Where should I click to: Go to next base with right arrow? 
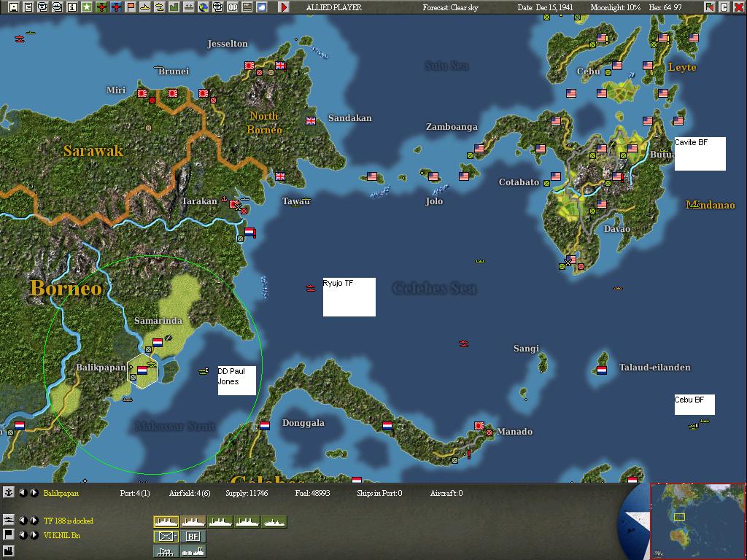tap(34, 493)
